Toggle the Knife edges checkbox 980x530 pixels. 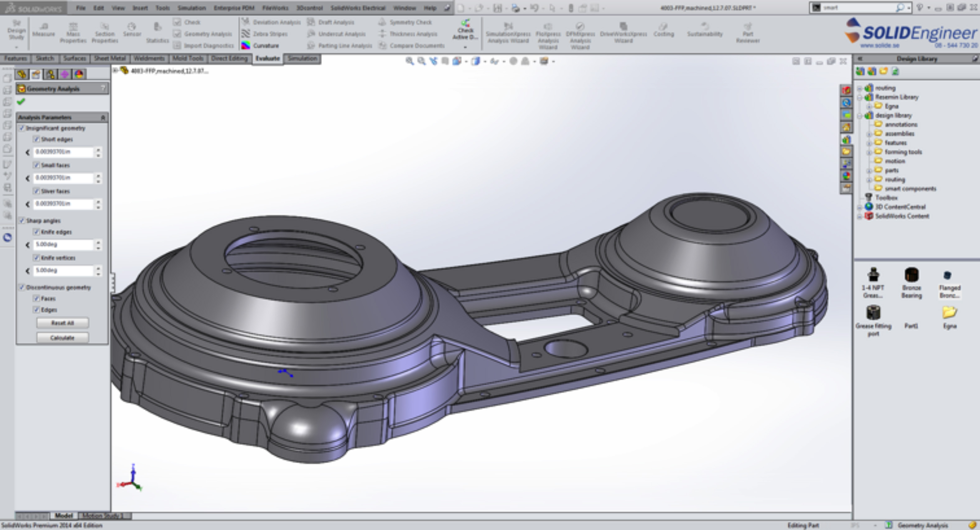pyautogui.click(x=36, y=232)
